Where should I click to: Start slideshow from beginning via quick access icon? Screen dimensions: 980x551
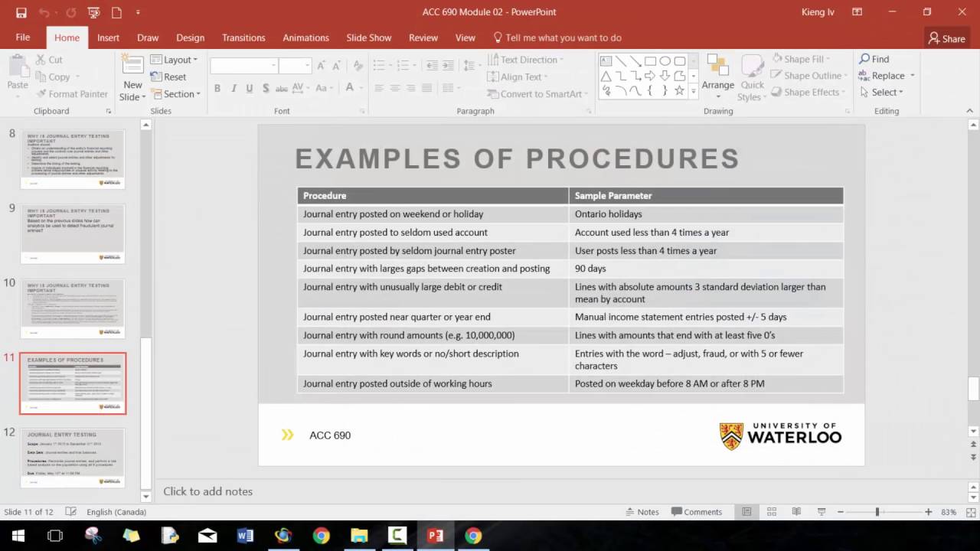tap(93, 12)
